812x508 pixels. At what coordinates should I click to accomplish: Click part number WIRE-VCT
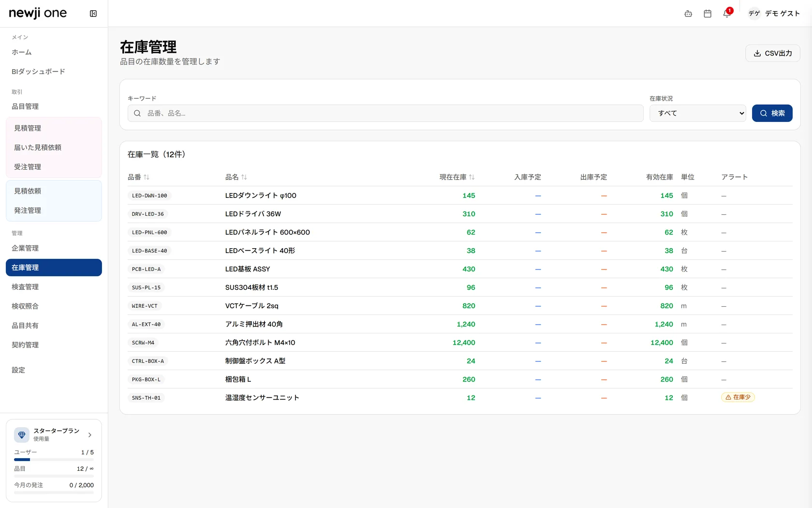pyautogui.click(x=145, y=306)
